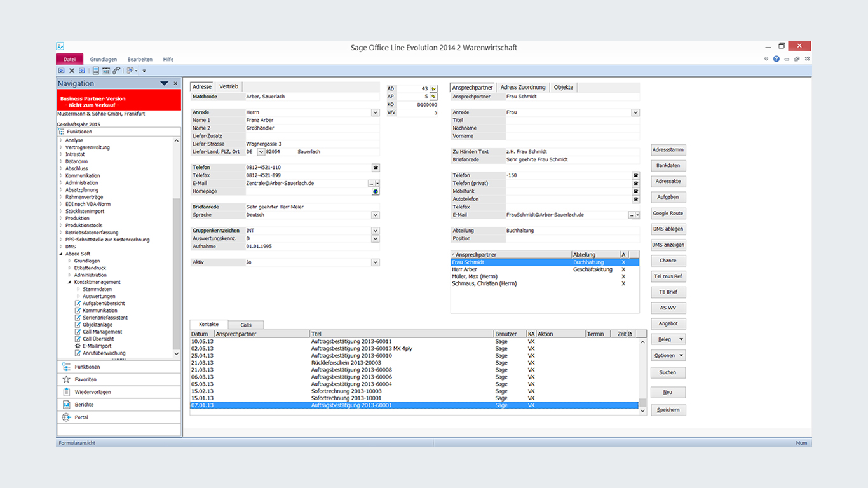Click phone icon in Mobilfunk row

[x=635, y=191]
